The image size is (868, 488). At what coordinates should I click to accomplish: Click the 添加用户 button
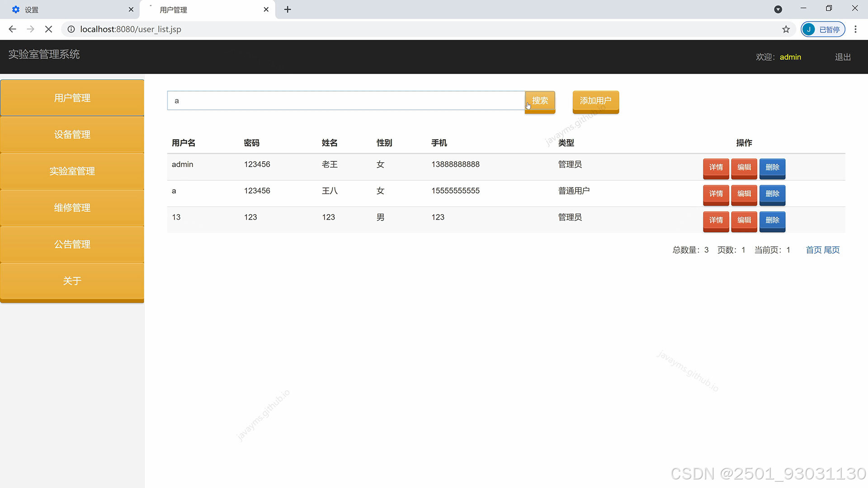(x=595, y=102)
